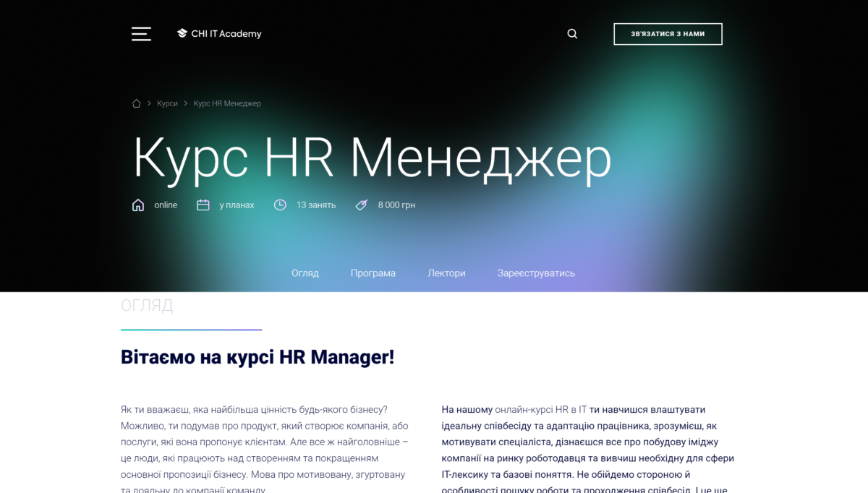Select Курс HR Менеджер breadcrumb item
The image size is (868, 493).
(227, 103)
